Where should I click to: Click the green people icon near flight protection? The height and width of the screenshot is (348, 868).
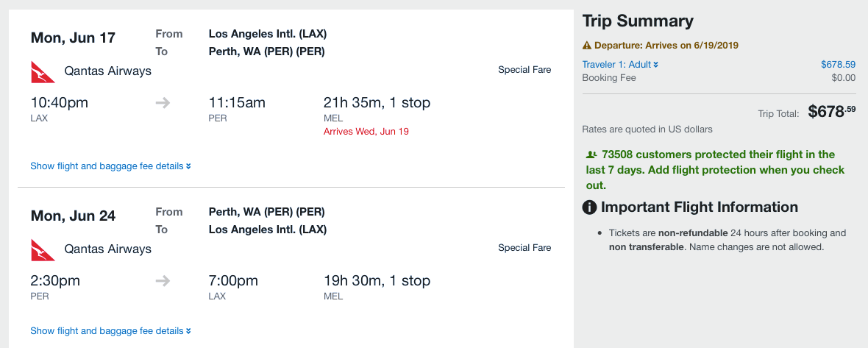(x=591, y=155)
